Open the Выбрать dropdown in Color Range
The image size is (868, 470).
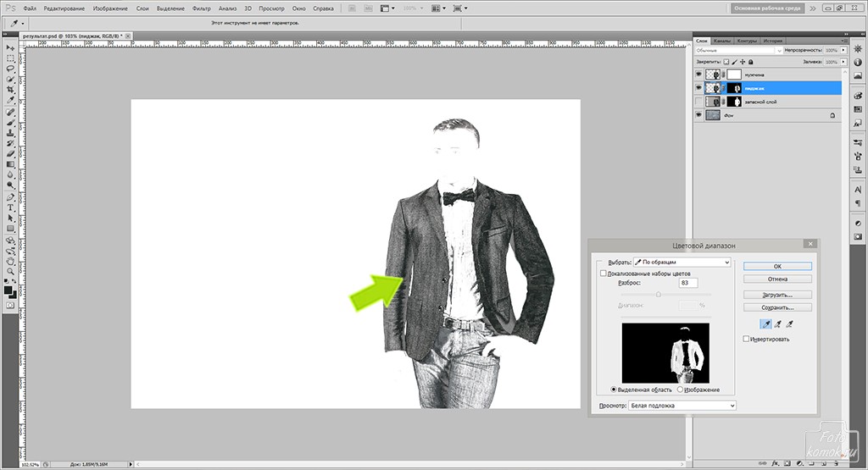pyautogui.click(x=682, y=263)
